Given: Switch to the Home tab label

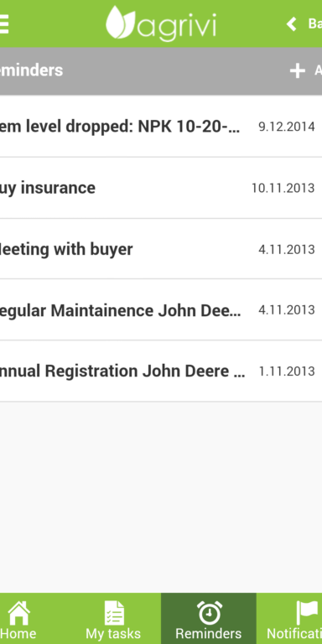Looking at the screenshot, I should 18,633.
